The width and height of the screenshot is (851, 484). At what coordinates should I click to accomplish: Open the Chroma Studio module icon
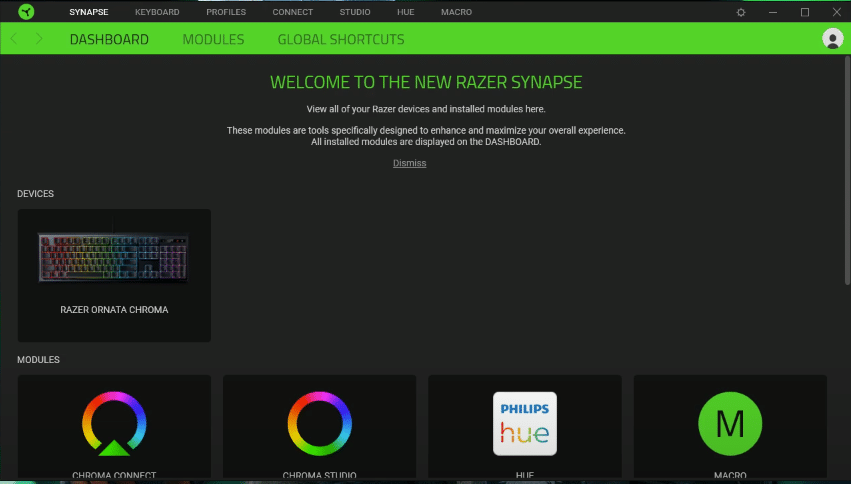click(320, 424)
